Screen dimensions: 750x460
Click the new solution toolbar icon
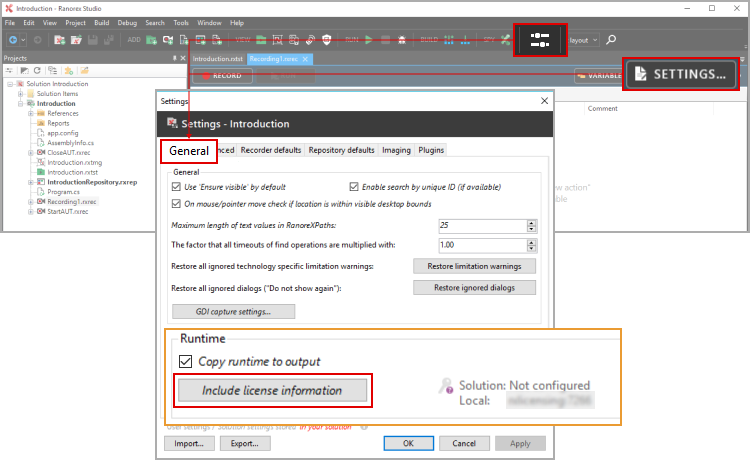pos(59,40)
